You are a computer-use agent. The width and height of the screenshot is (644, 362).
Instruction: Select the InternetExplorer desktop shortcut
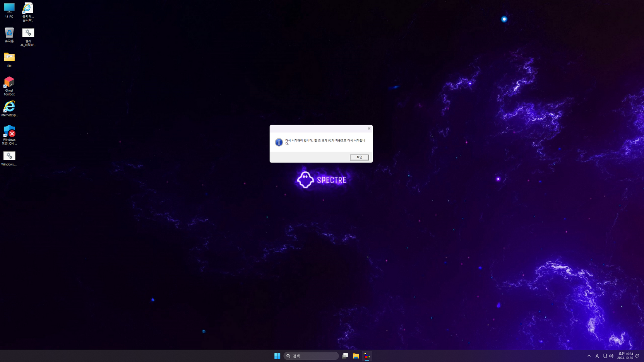(x=9, y=109)
